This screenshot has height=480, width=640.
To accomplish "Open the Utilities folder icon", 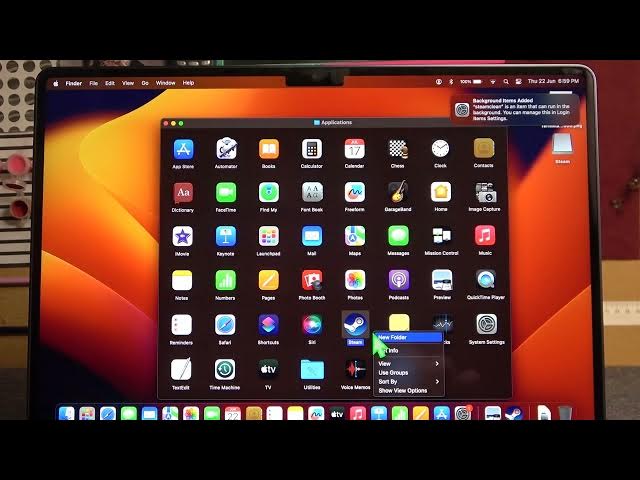I will [x=312, y=369].
